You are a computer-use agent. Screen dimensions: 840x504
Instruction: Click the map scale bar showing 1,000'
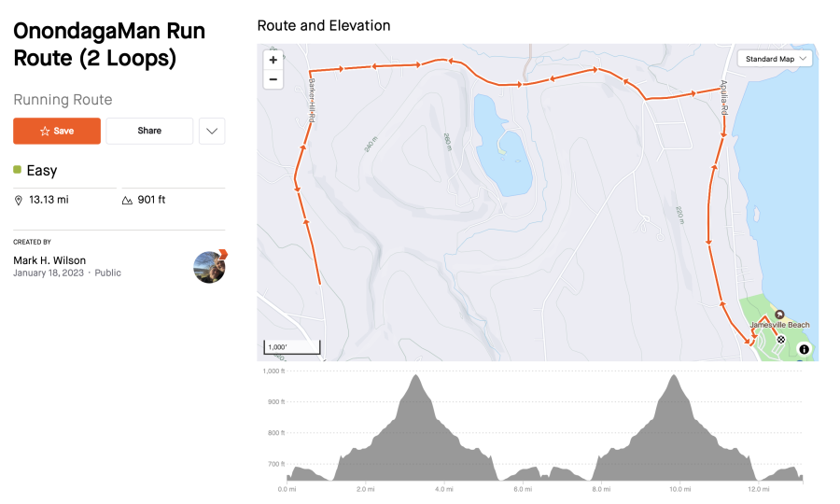[291, 348]
